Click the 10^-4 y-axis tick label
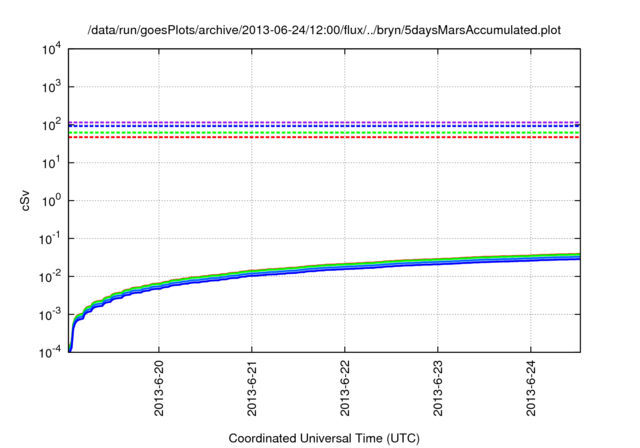 (51, 352)
